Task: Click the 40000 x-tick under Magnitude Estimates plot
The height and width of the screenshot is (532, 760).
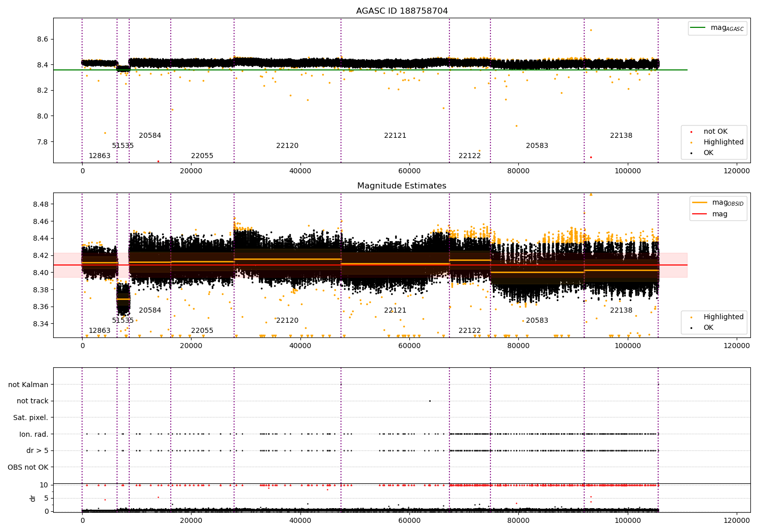Action: click(x=300, y=346)
